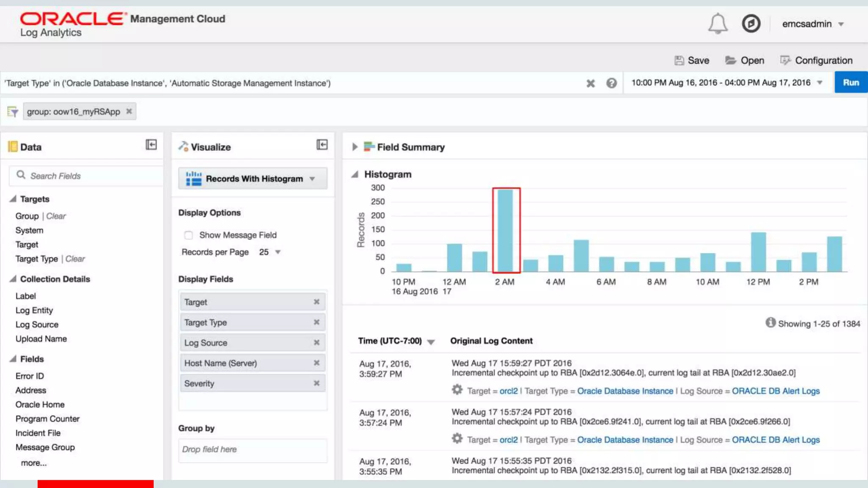The height and width of the screenshot is (488, 868).
Task: Open the gear icon for first log record
Action: point(457,390)
